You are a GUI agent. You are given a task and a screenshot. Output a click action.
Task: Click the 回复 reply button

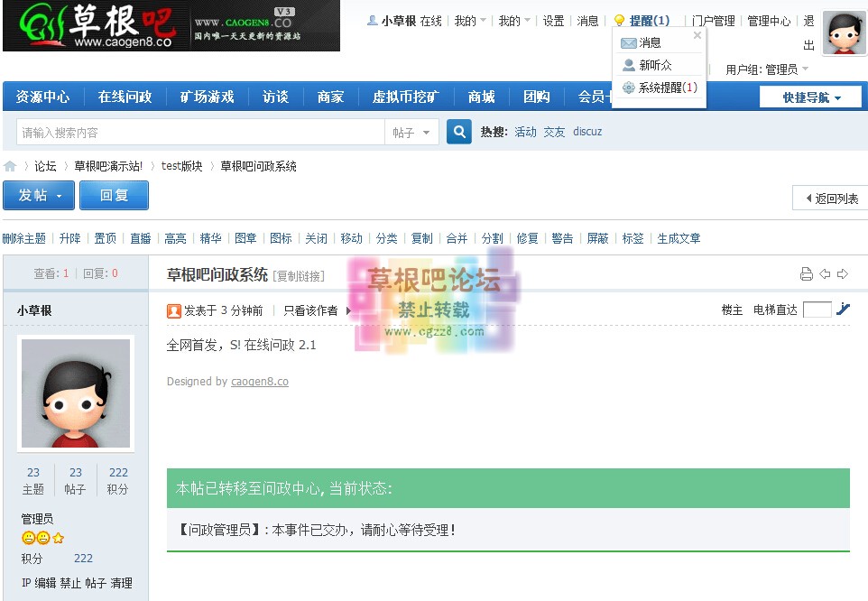[x=114, y=195]
